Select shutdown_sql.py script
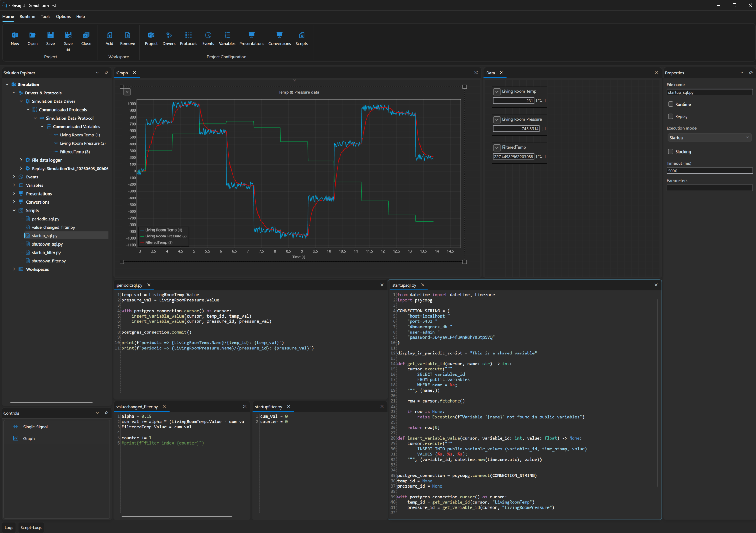The height and width of the screenshot is (533, 756). coord(47,244)
